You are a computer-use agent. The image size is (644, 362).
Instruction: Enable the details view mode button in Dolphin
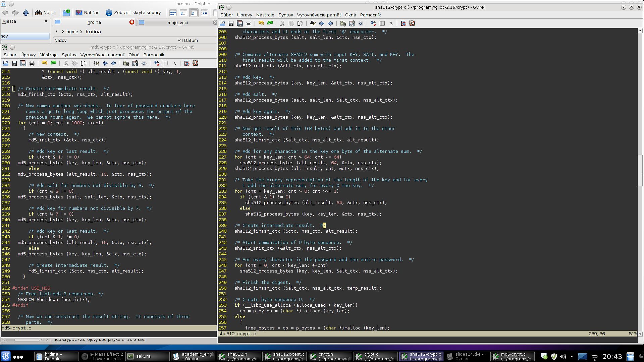pyautogui.click(x=194, y=13)
